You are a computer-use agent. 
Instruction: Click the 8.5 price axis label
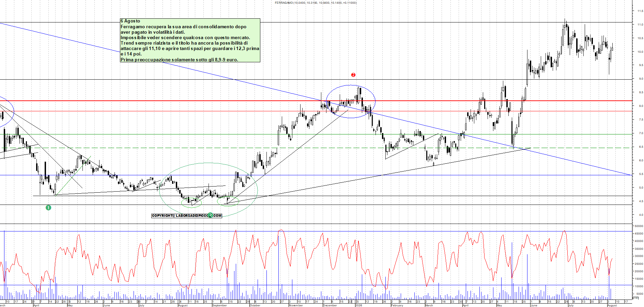tap(641, 92)
